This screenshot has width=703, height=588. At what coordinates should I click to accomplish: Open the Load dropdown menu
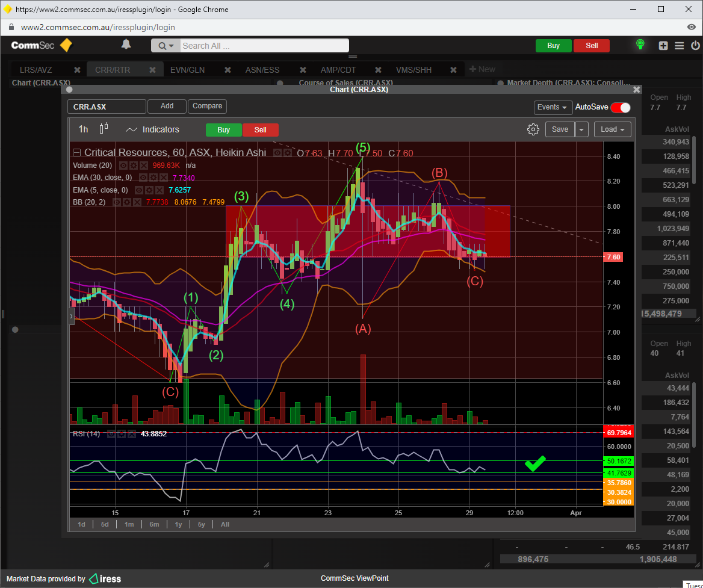(x=612, y=129)
